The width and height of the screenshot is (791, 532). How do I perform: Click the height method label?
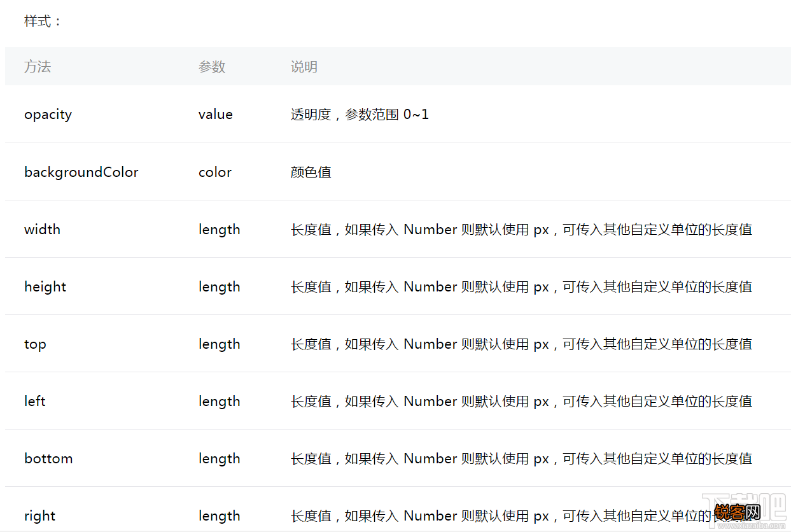pos(45,286)
